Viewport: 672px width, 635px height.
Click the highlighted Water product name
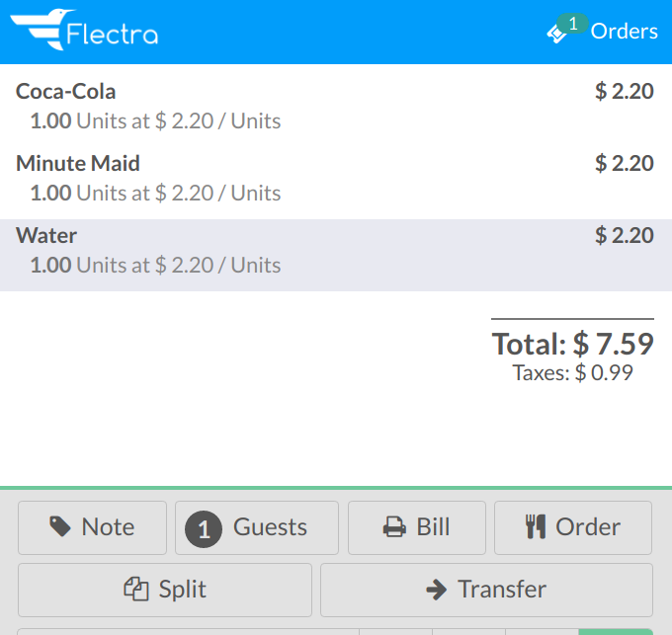[x=46, y=235]
